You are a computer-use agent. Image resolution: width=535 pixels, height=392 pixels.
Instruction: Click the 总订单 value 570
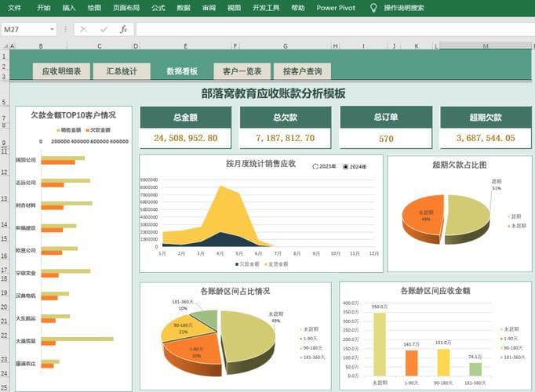pyautogui.click(x=386, y=139)
